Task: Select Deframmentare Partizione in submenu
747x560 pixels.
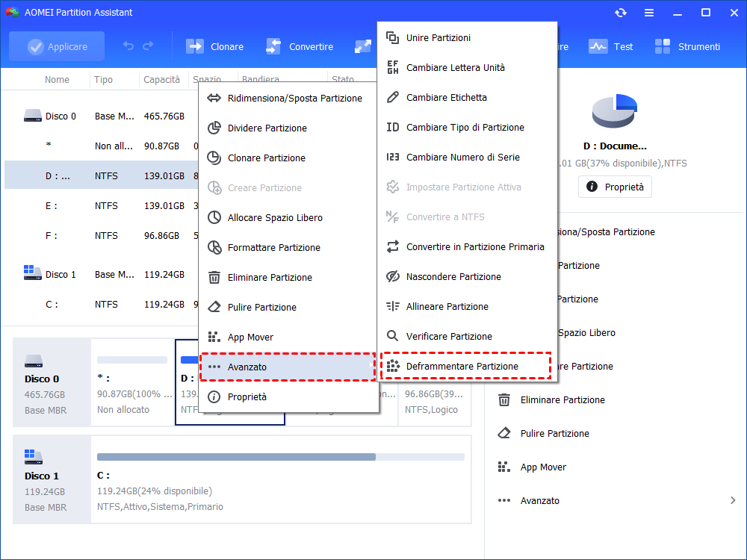Action: [x=468, y=366]
